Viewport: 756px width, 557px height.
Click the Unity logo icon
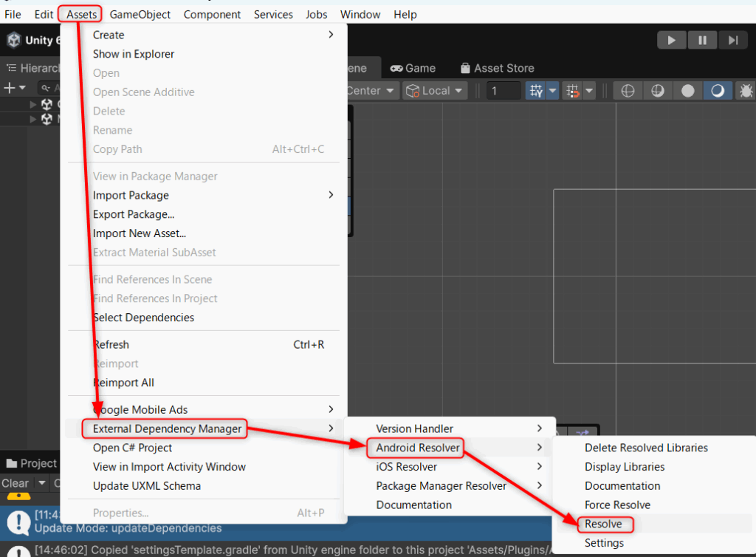[14, 40]
